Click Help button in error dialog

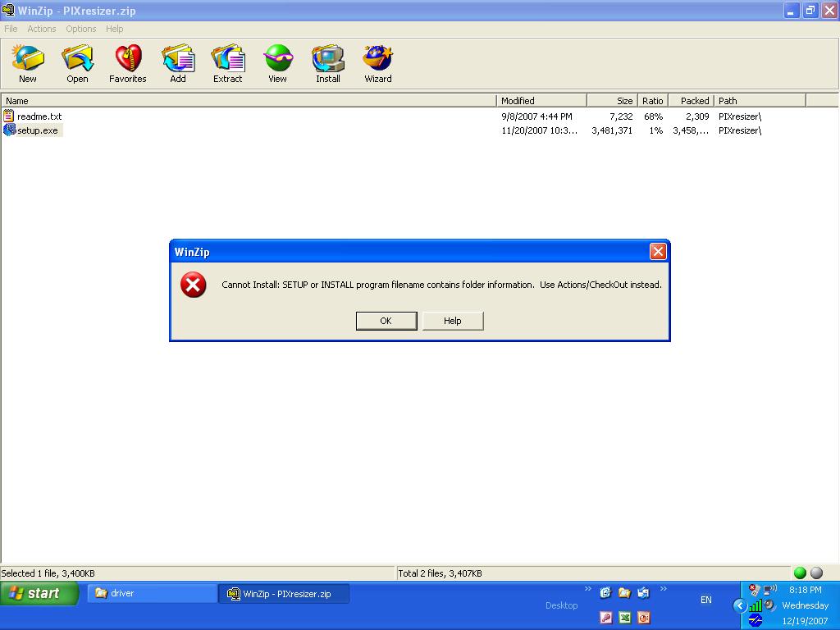tap(453, 321)
